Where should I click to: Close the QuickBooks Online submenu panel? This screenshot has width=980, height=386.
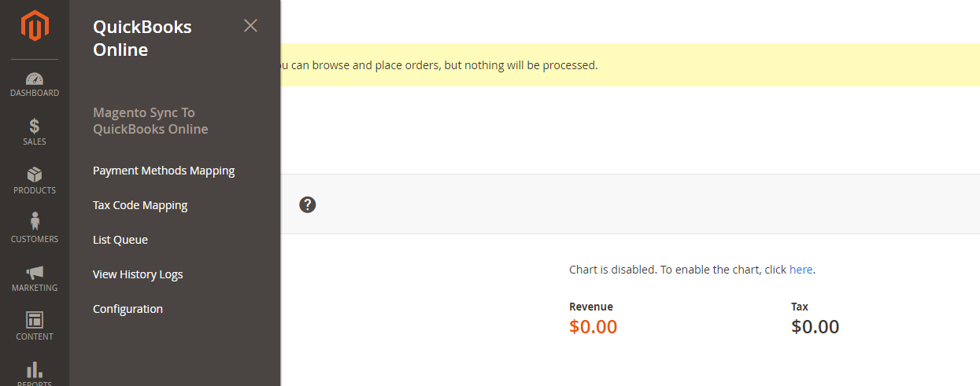250,26
